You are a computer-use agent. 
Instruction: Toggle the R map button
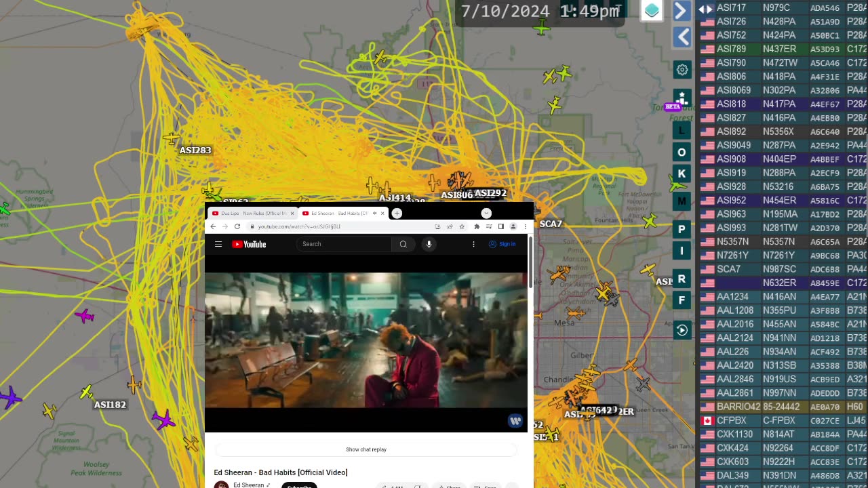tap(682, 279)
